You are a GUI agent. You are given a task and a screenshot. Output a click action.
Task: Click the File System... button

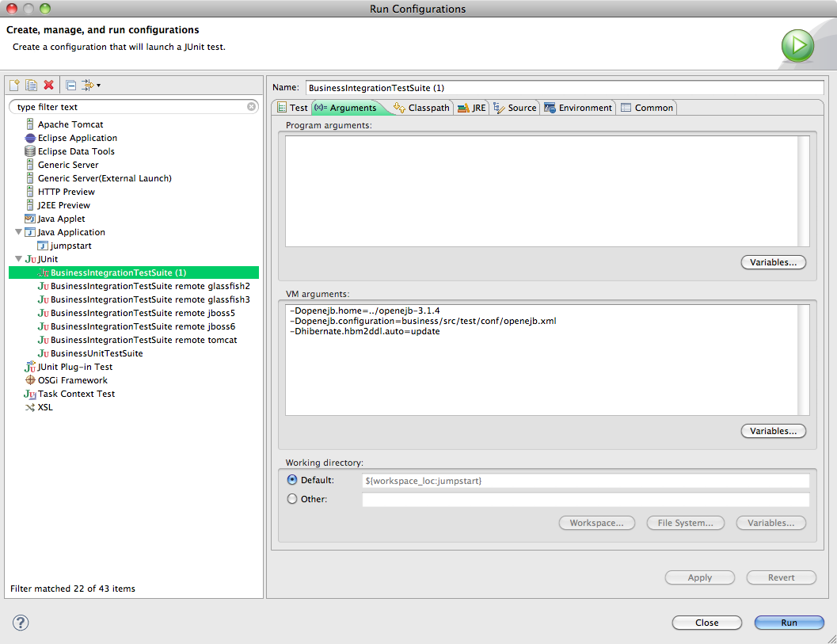coord(686,523)
